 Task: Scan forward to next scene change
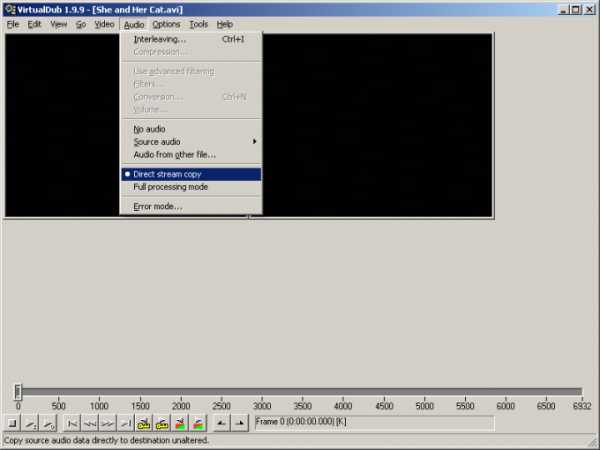(198, 424)
